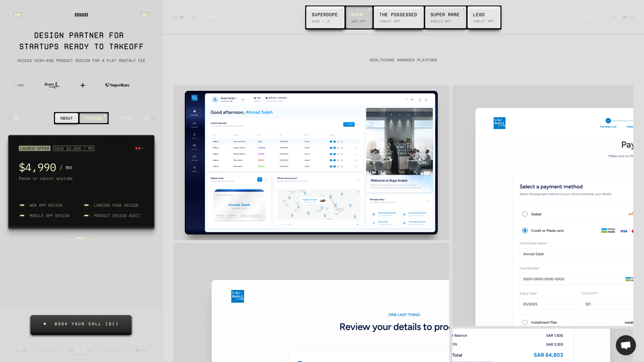Click the blue plus icon in Digital cards
The height and width of the screenshot is (362, 644).
click(260, 179)
